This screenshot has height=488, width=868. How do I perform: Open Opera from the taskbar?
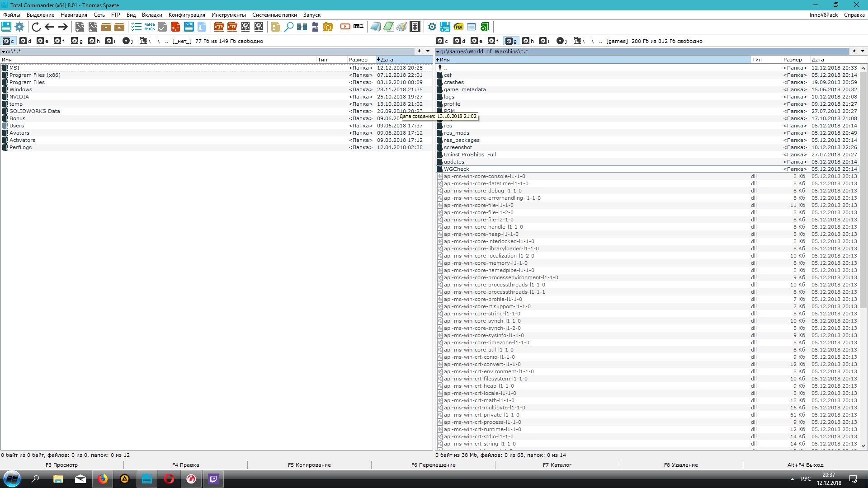pos(169,479)
